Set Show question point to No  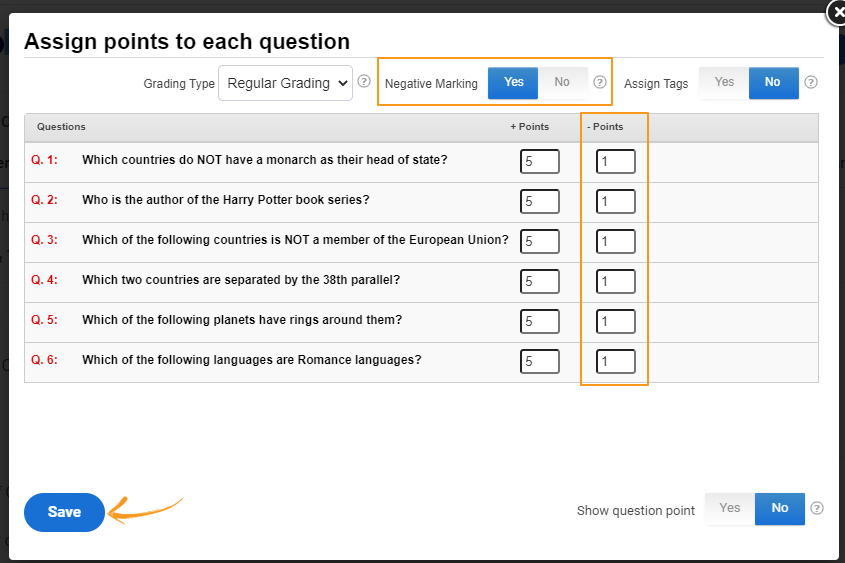click(779, 508)
